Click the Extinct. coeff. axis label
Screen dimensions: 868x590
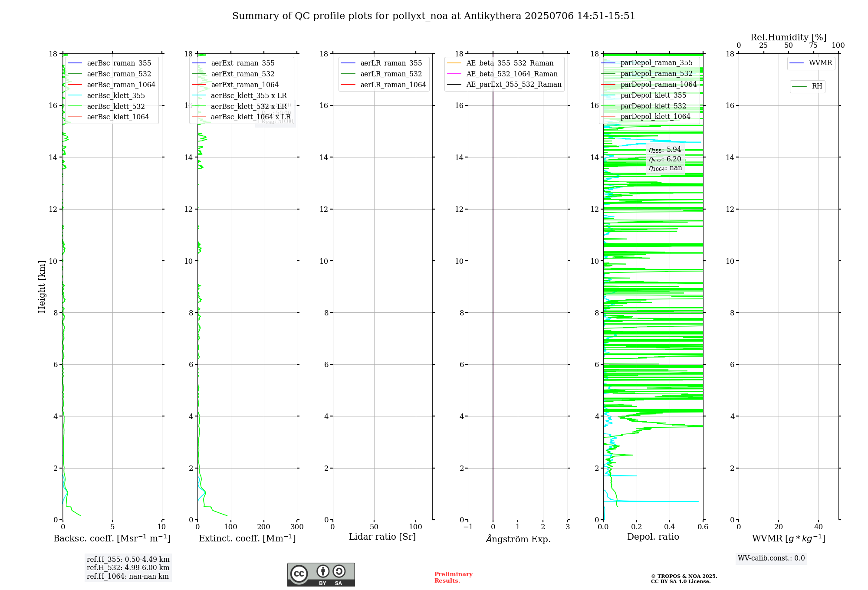pyautogui.click(x=247, y=538)
